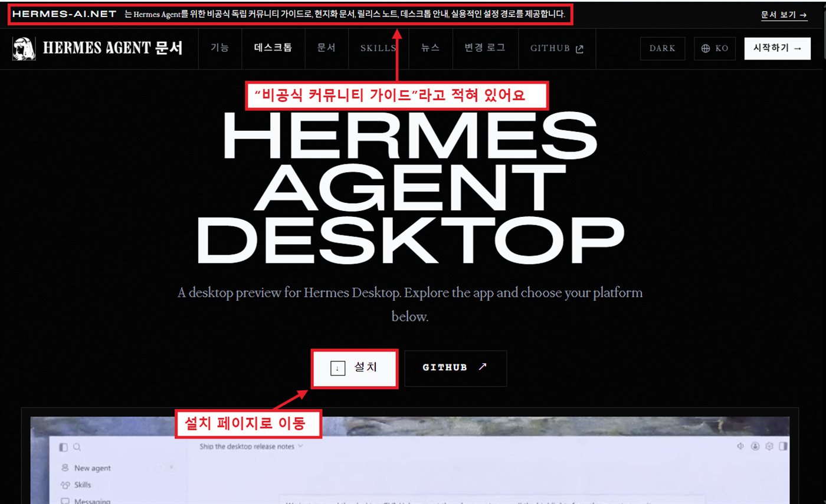The width and height of the screenshot is (826, 504).
Task: Toggle the DARK theme button
Action: pos(663,49)
